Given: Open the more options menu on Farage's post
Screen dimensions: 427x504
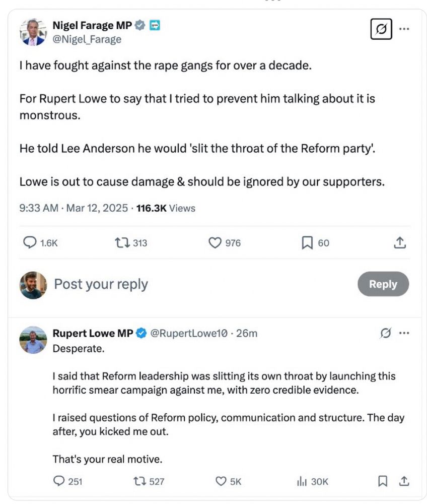Looking at the screenshot, I should click(x=404, y=29).
